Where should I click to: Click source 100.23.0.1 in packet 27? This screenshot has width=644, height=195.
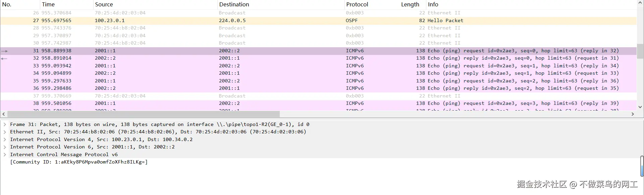pyautogui.click(x=109, y=20)
